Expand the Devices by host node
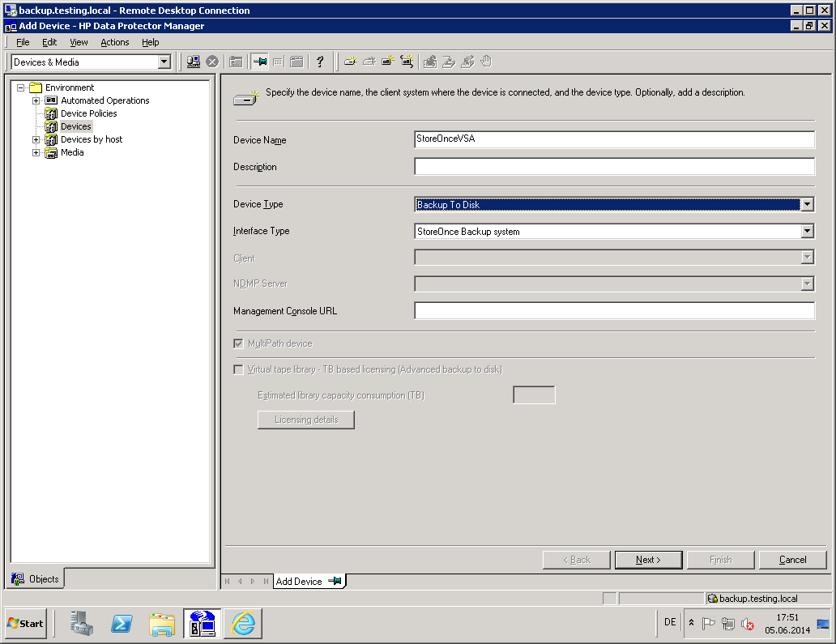The image size is (836, 644). tap(36, 139)
